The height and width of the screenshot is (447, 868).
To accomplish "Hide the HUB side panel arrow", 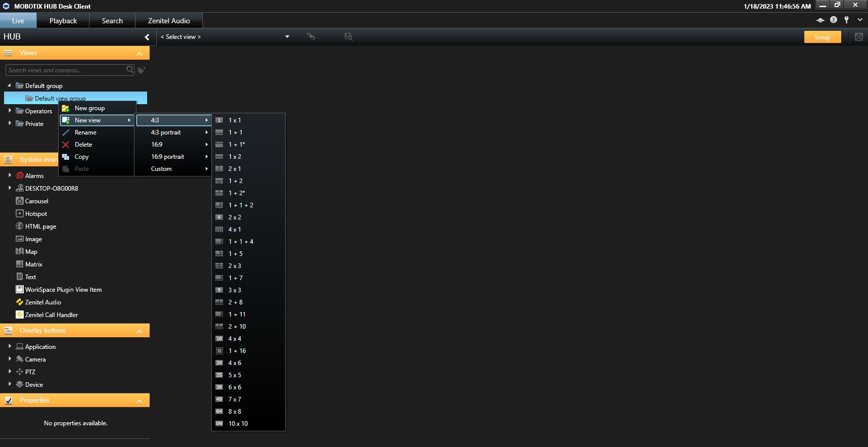I will (x=147, y=37).
